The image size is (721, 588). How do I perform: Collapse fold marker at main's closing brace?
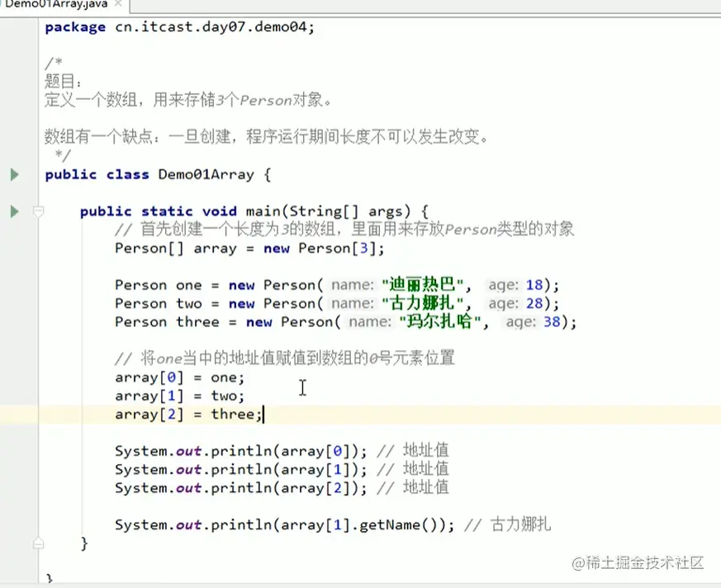[39, 543]
